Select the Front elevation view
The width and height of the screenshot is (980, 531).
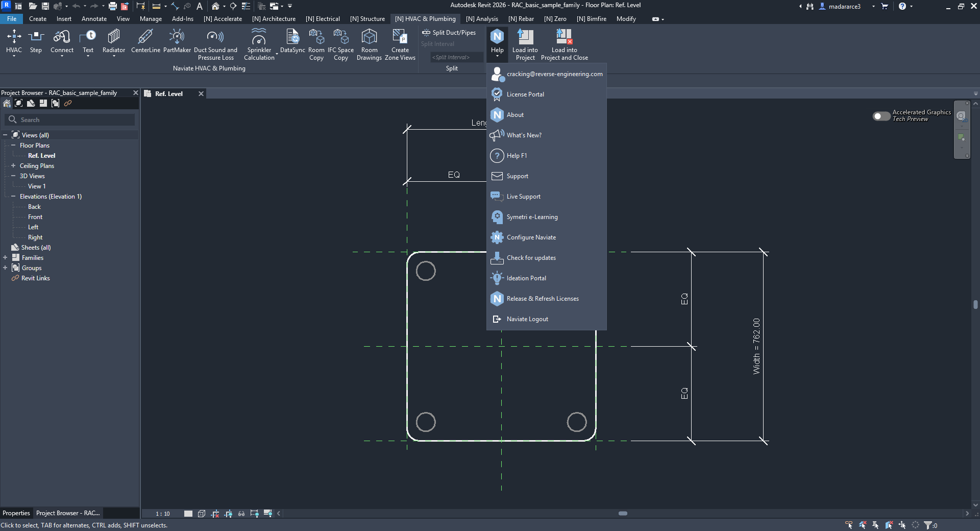35,217
